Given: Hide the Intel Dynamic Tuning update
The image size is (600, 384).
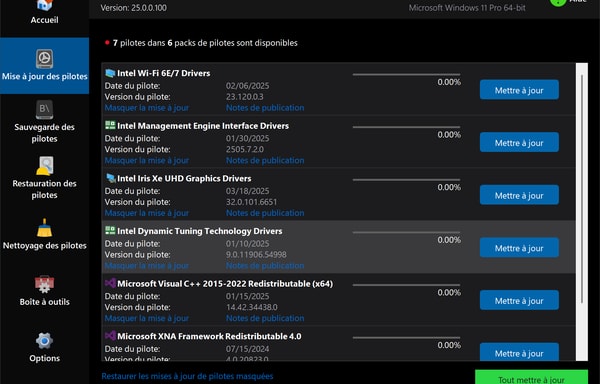Looking at the screenshot, I should (147, 265).
